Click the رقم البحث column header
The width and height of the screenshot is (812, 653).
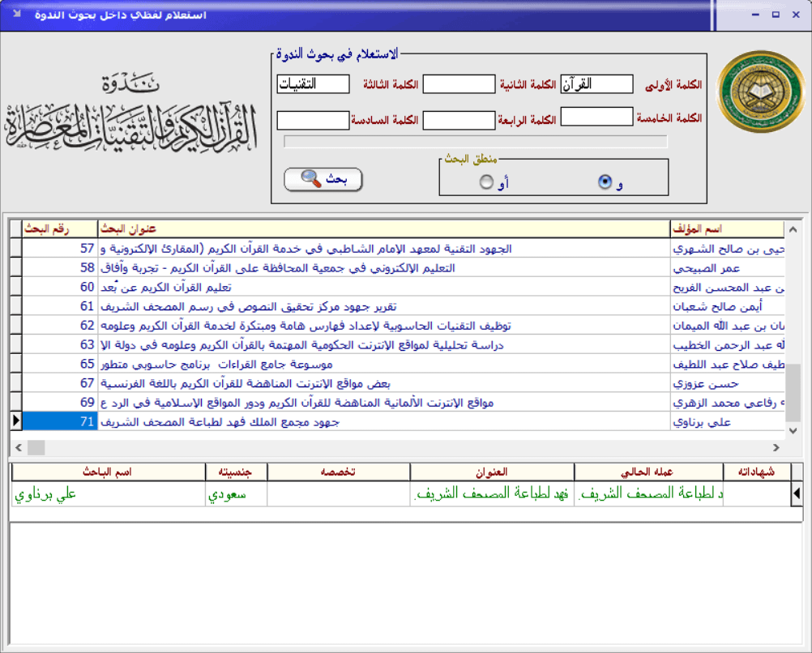[59, 229]
